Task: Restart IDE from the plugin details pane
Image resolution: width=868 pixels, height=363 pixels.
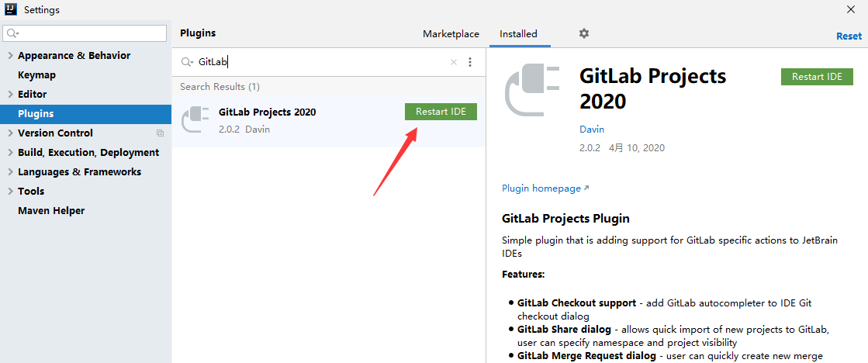Action: 817,76
